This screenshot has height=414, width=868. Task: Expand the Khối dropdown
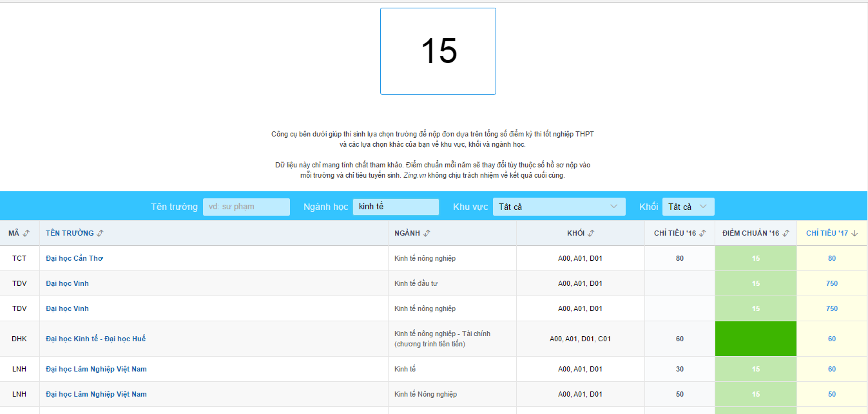[x=688, y=207]
